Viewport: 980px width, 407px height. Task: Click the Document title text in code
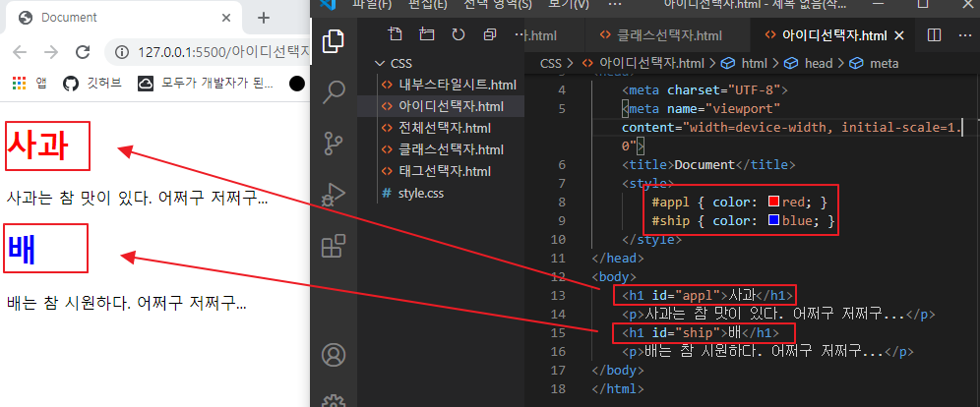pos(704,165)
